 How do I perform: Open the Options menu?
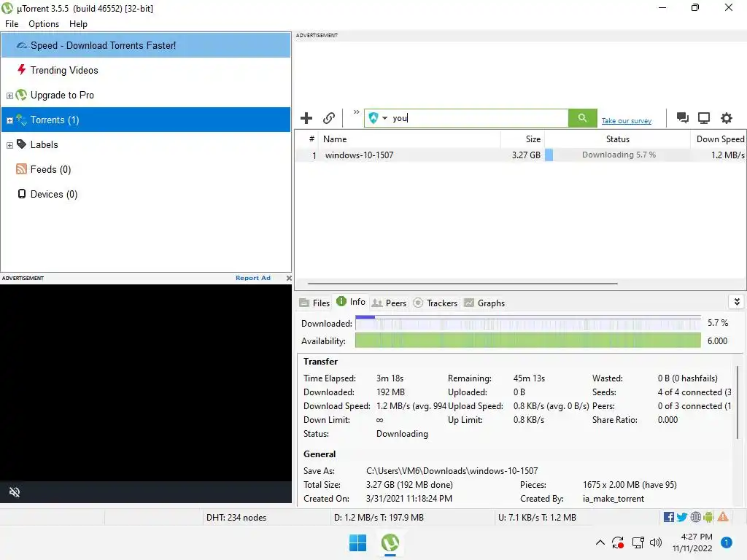[x=44, y=24]
